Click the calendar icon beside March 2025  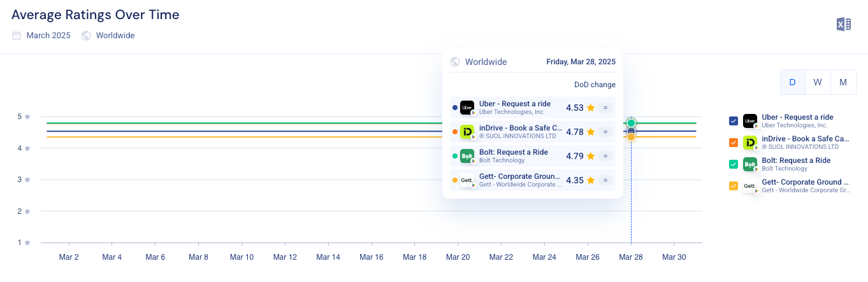(x=17, y=36)
